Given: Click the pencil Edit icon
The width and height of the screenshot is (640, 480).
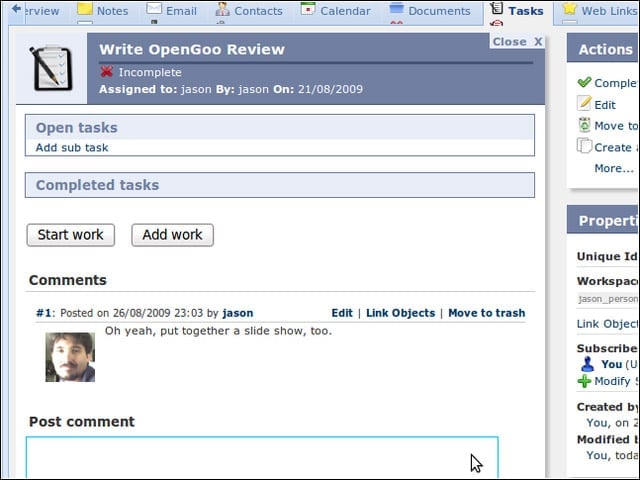Looking at the screenshot, I should point(584,103).
